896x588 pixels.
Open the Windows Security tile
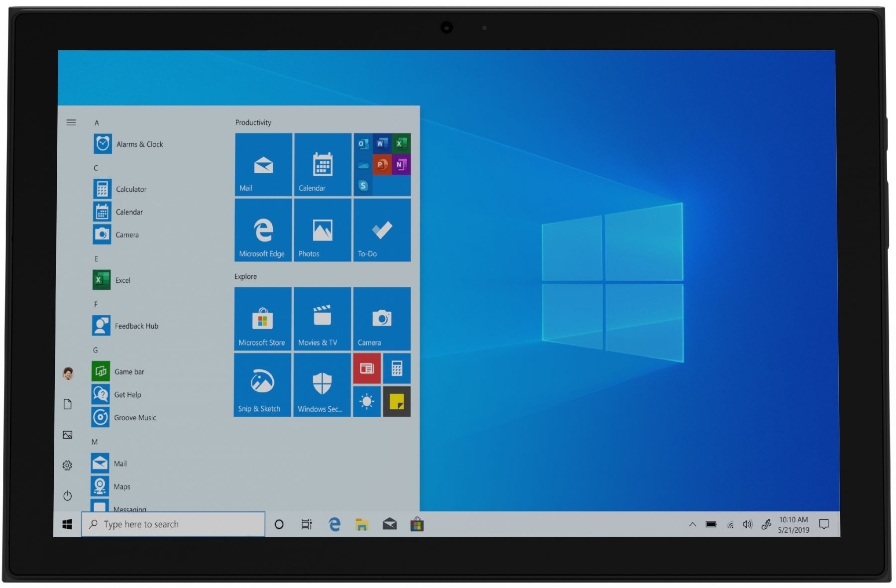pos(322,385)
